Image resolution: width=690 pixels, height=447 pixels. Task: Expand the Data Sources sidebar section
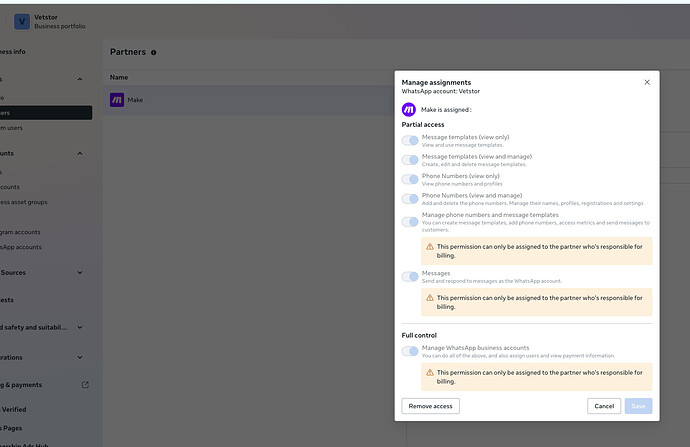click(80, 272)
